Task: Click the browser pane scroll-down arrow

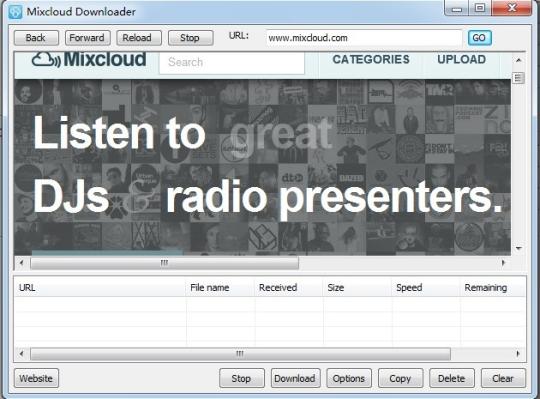Action: [518, 248]
